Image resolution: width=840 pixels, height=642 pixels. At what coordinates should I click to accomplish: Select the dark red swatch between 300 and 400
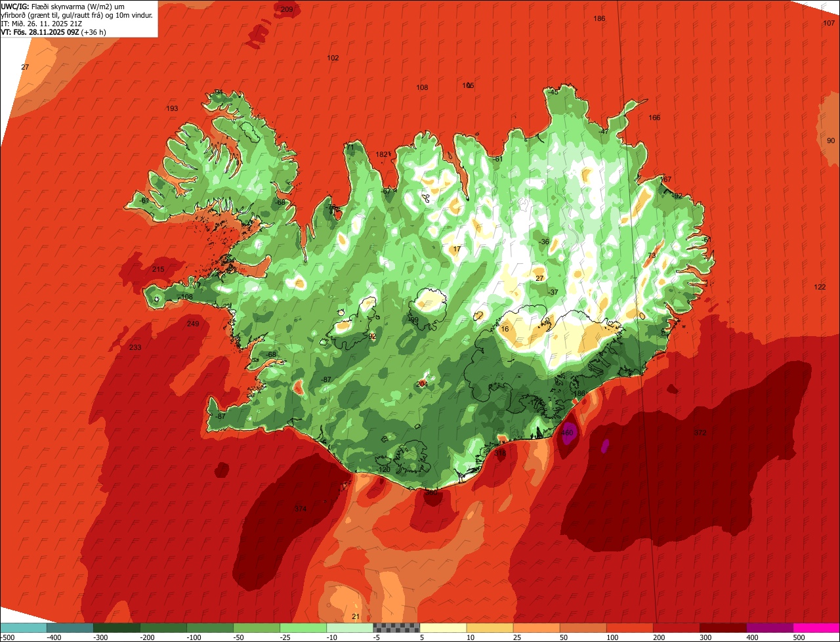(x=723, y=627)
